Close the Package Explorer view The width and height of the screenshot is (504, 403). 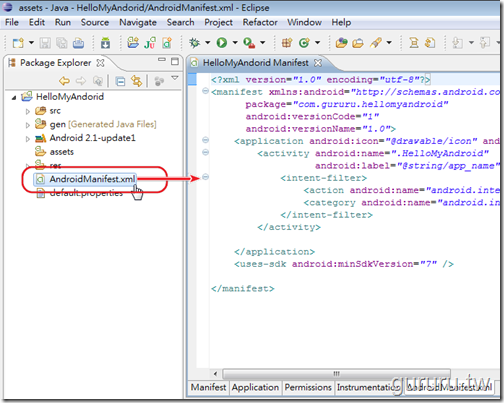pos(100,63)
